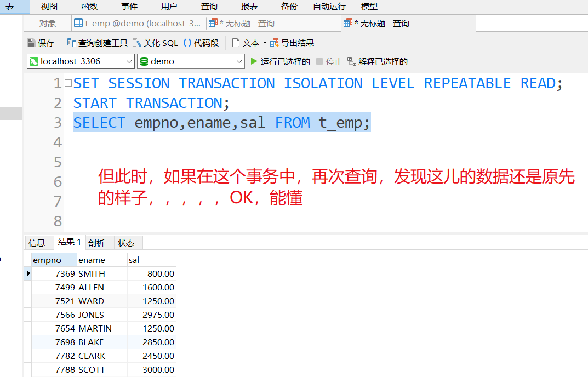The width and height of the screenshot is (588, 377).
Task: Click the ename column header
Action: tap(102, 260)
